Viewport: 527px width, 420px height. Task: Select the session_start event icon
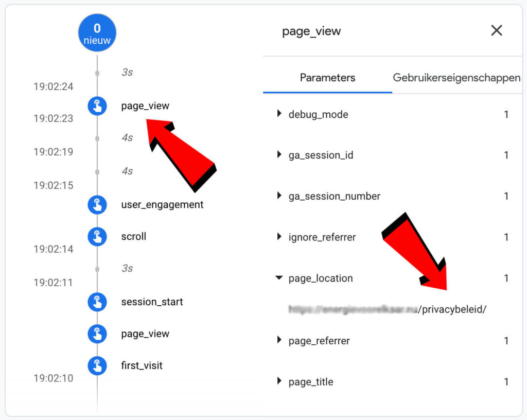click(x=97, y=302)
